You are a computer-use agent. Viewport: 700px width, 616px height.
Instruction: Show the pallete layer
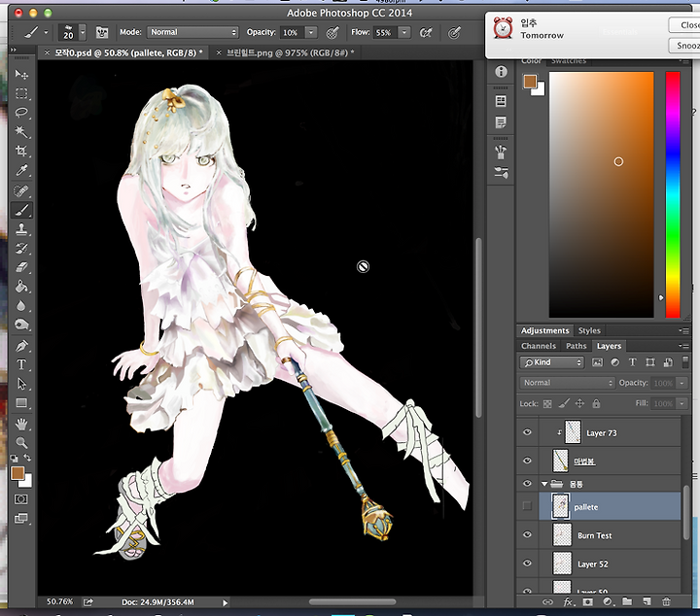(x=527, y=506)
